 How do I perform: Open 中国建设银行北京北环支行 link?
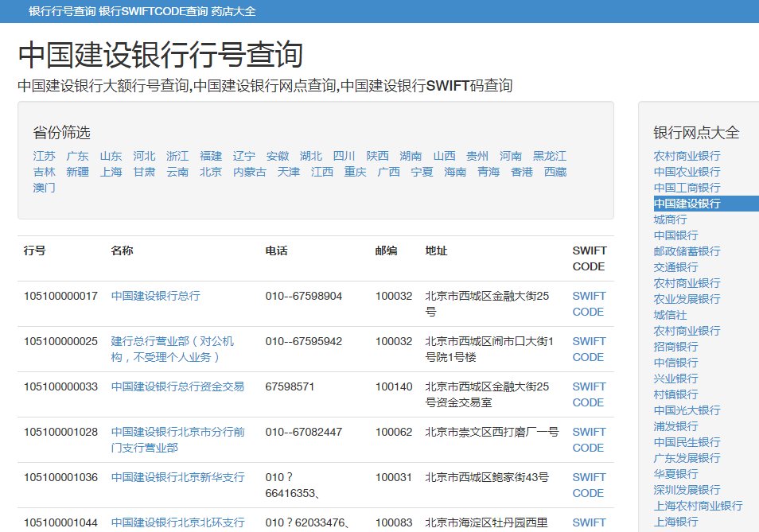[177, 522]
